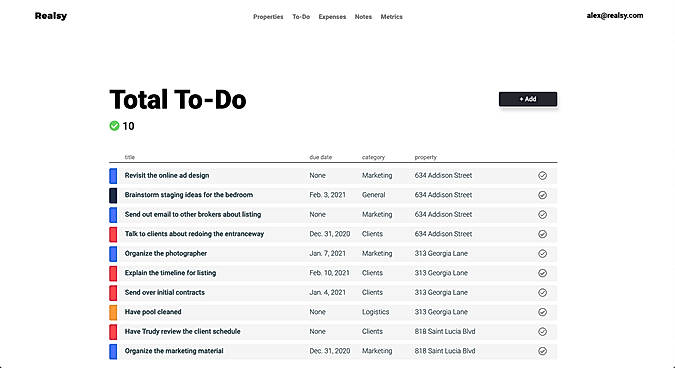The image size is (675, 368).
Task: Open the Notes section
Action: 363,17
